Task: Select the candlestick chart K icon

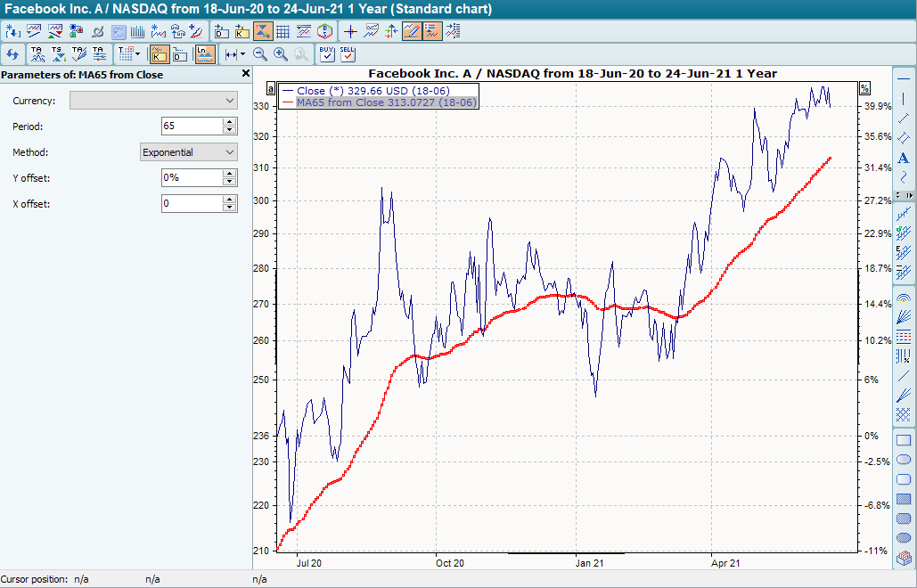Action: pos(159,53)
